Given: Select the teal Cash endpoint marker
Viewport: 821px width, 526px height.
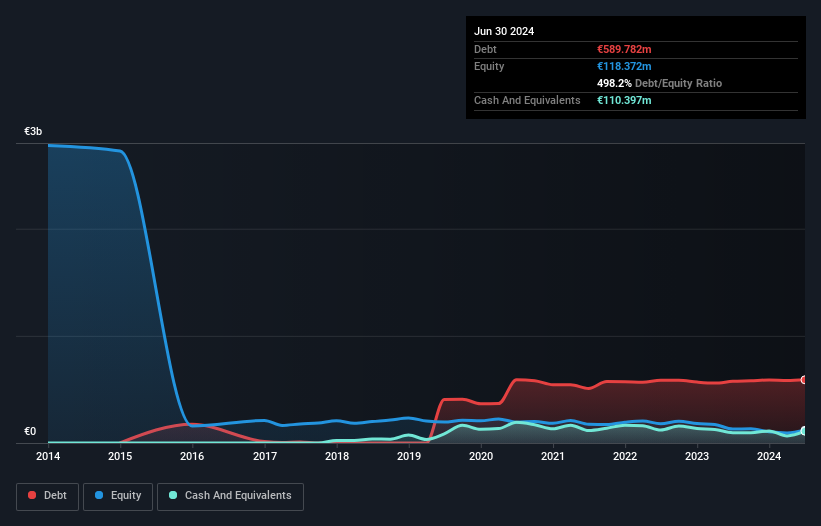Looking at the screenshot, I should coord(804,431).
